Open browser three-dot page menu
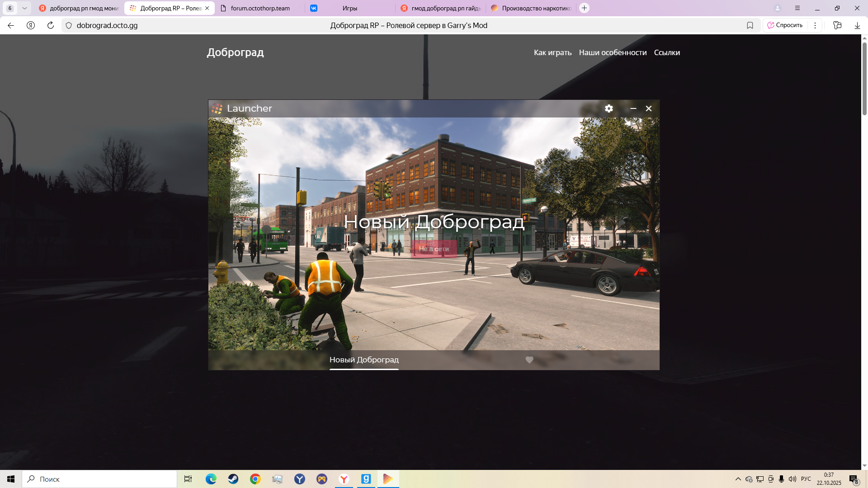This screenshot has height=488, width=868. 815,25
